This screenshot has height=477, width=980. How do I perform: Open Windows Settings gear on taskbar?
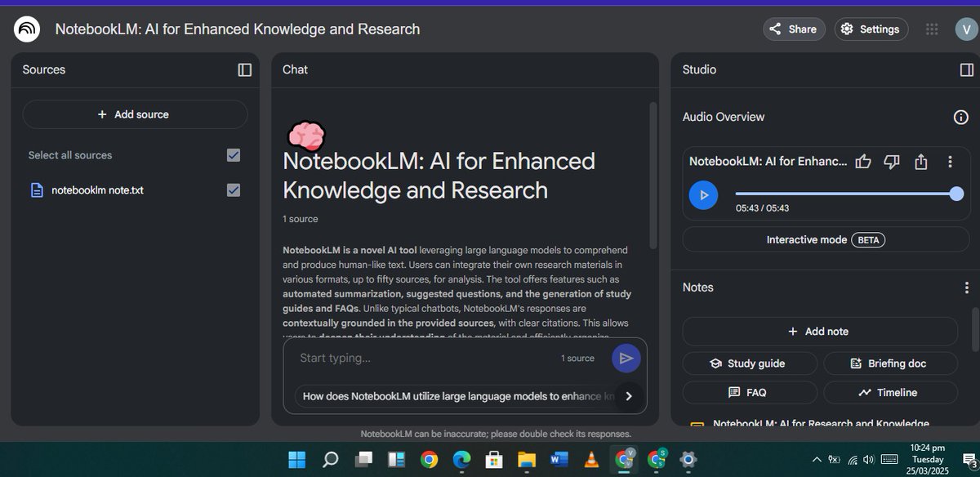[x=688, y=460]
